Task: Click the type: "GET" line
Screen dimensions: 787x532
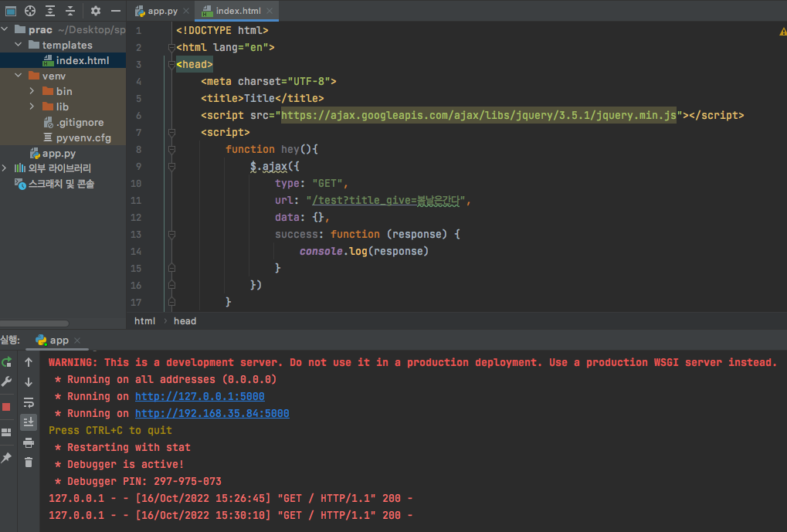Action: (x=311, y=184)
